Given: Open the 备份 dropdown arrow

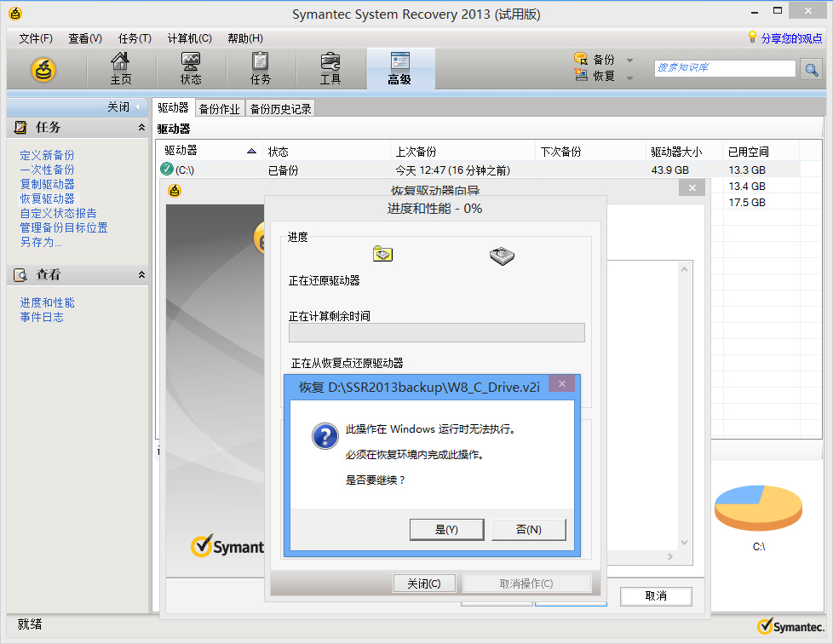Looking at the screenshot, I should pyautogui.click(x=629, y=60).
